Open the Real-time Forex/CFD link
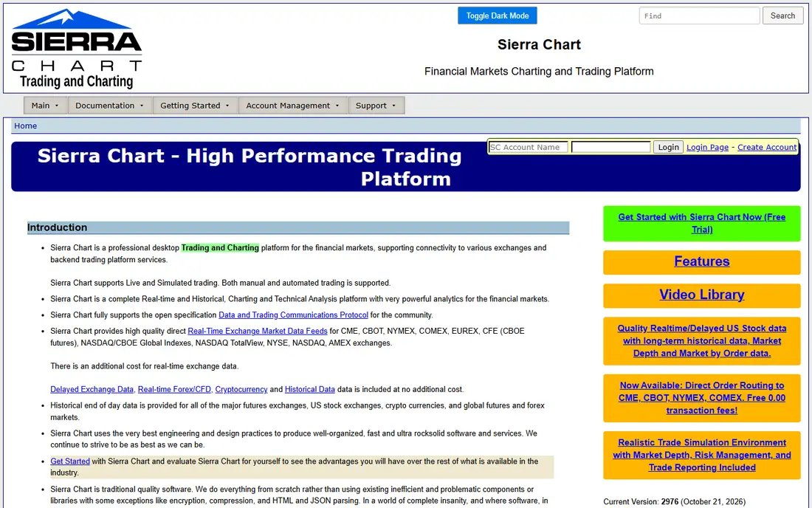The image size is (812, 508). (174, 389)
